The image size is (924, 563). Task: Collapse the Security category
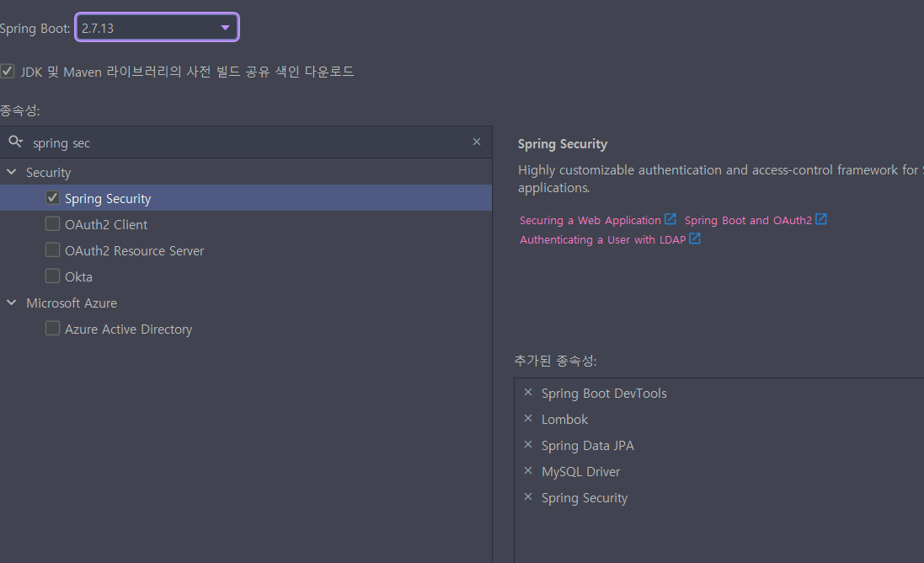click(11, 172)
